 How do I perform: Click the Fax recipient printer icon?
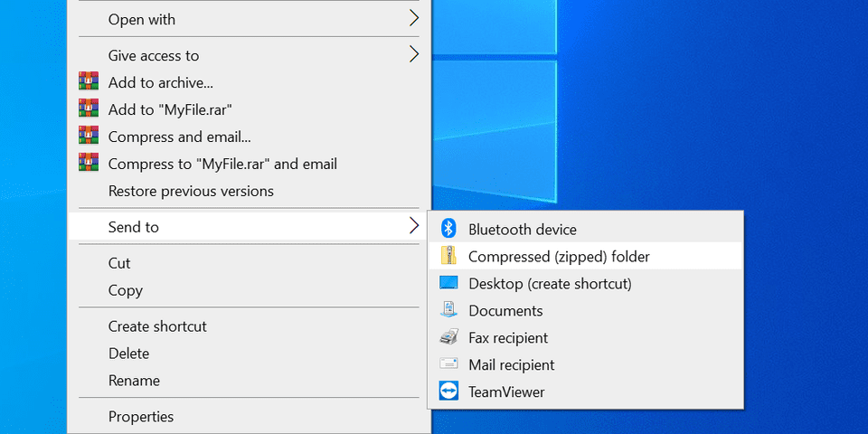(x=448, y=338)
